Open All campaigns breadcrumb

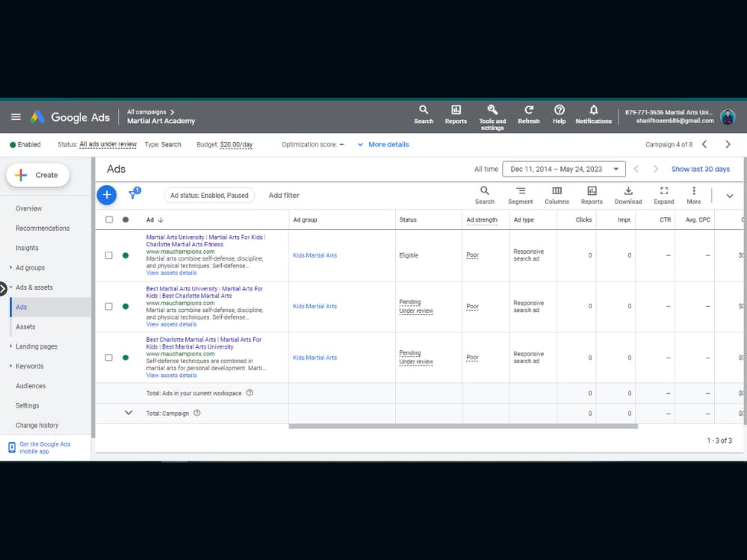pos(146,112)
